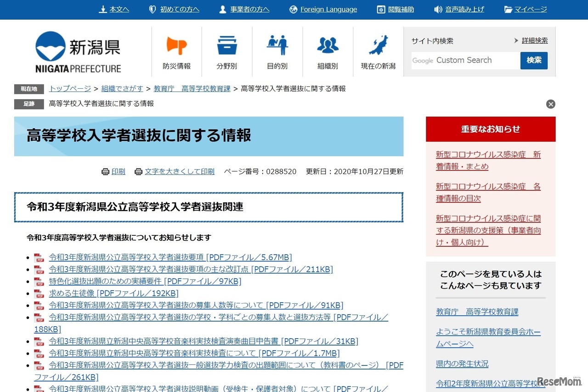Open 詳細検索 advanced search
The height and width of the screenshot is (392, 588).
pyautogui.click(x=534, y=40)
